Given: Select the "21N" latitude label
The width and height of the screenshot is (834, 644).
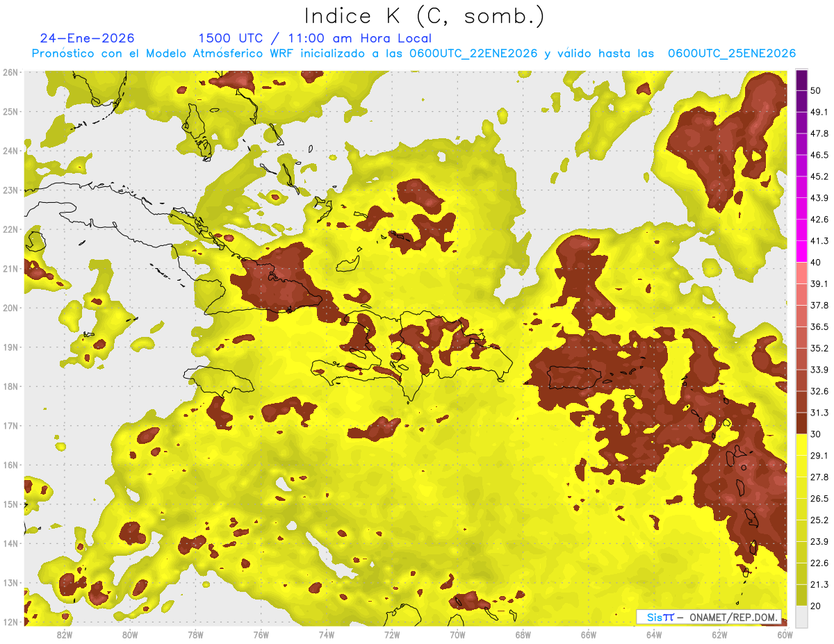Looking at the screenshot, I should tap(10, 269).
